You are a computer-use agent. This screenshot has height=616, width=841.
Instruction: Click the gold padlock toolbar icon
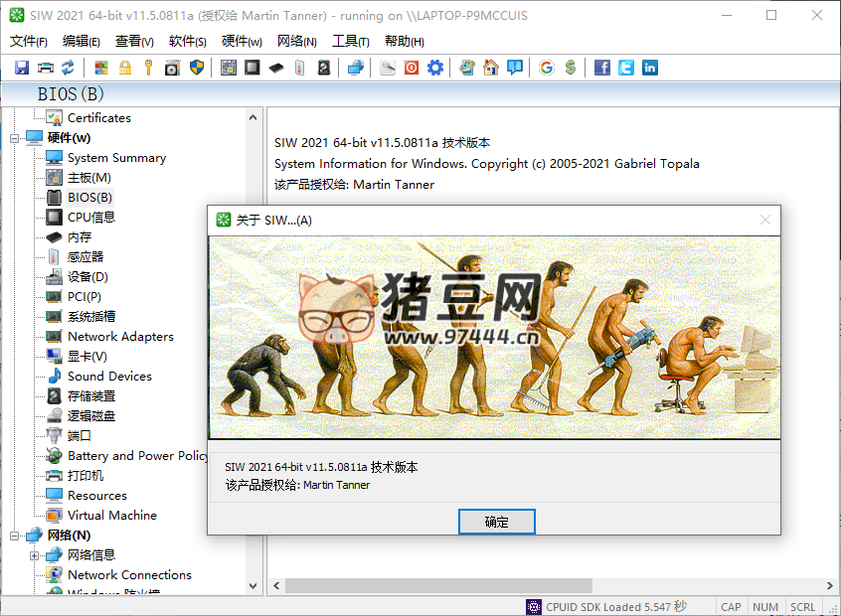pos(125,68)
